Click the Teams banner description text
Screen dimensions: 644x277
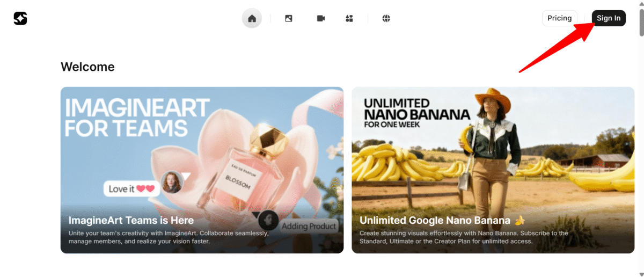point(169,237)
